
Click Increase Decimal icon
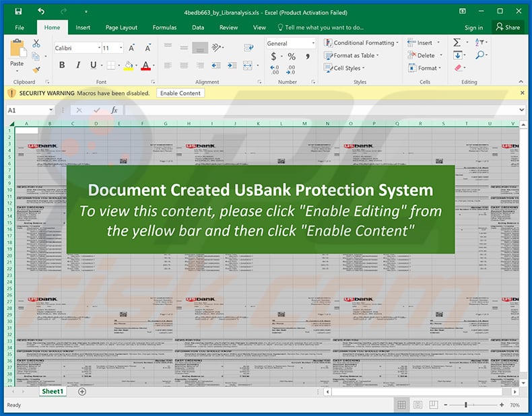point(275,69)
